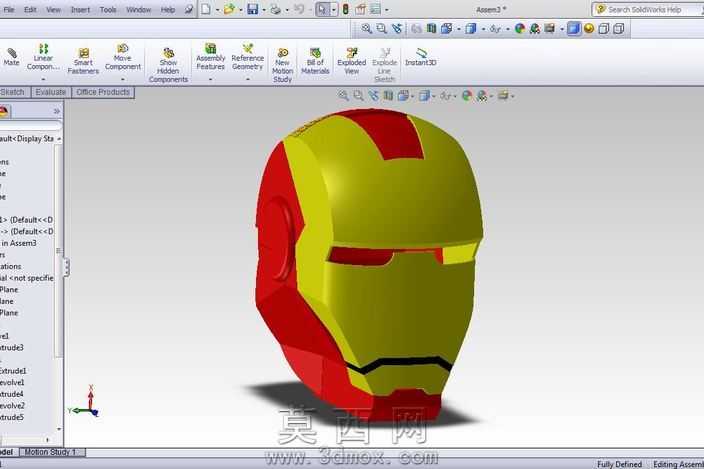704x469 pixels.
Task: Toggle the Wireframe display cube icon
Action: point(619,29)
